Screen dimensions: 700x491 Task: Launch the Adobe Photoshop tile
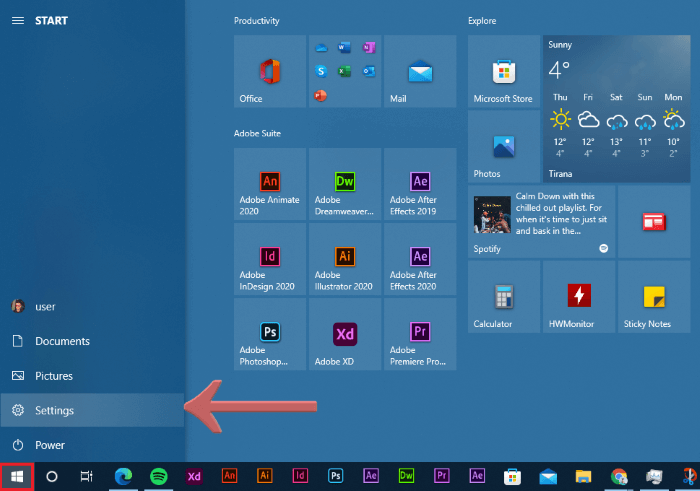click(270, 334)
